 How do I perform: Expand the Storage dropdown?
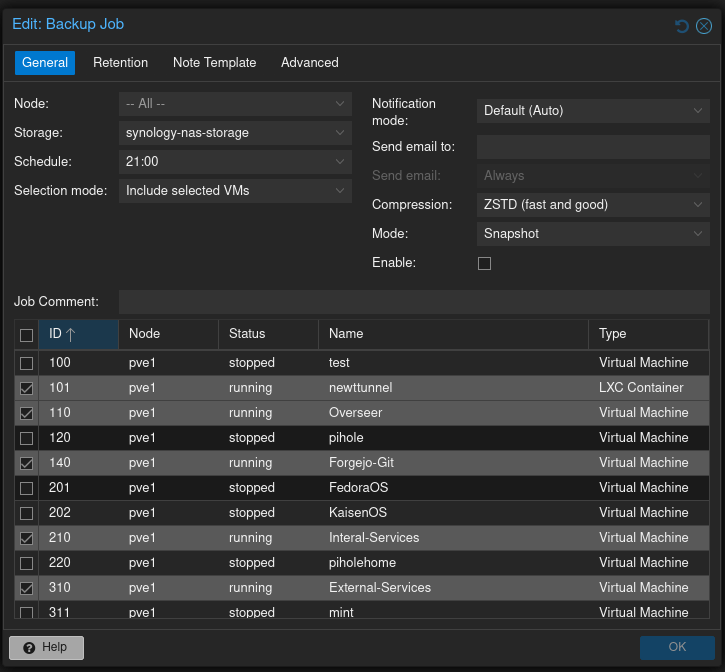tap(340, 133)
